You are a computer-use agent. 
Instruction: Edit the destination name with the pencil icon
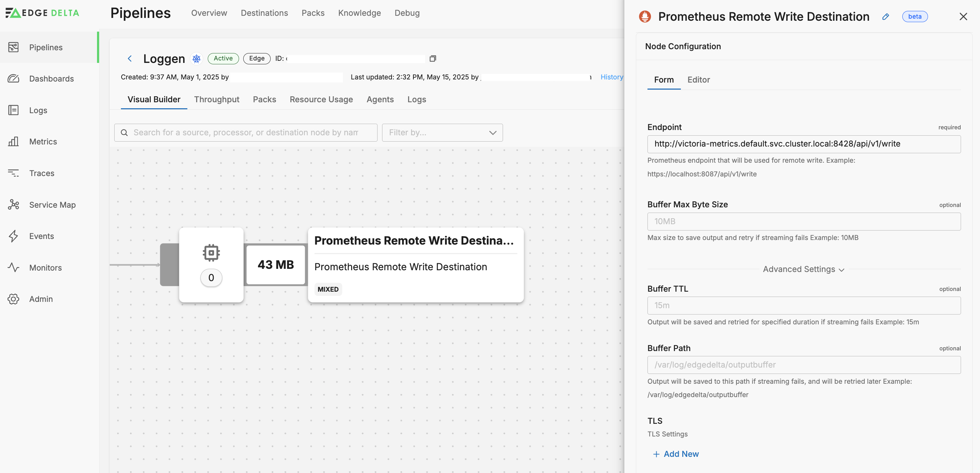(x=885, y=17)
